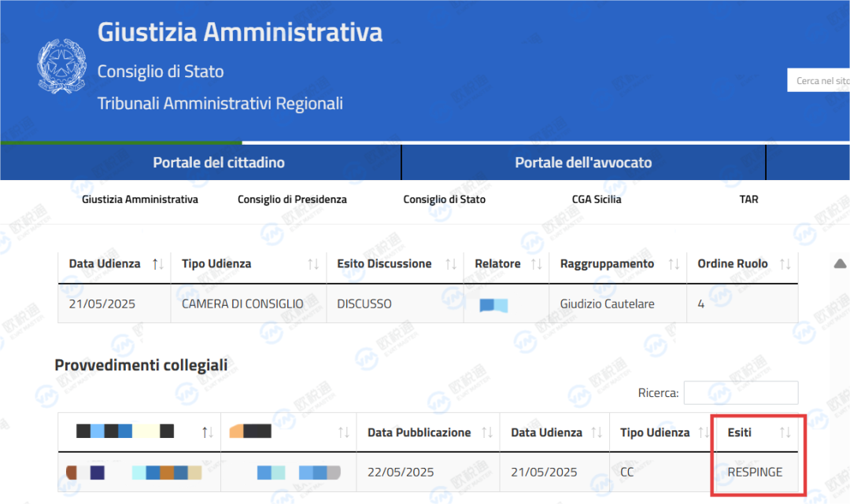850x504 pixels.
Task: Open Consiglio di Presidenza menu
Action: (292, 199)
